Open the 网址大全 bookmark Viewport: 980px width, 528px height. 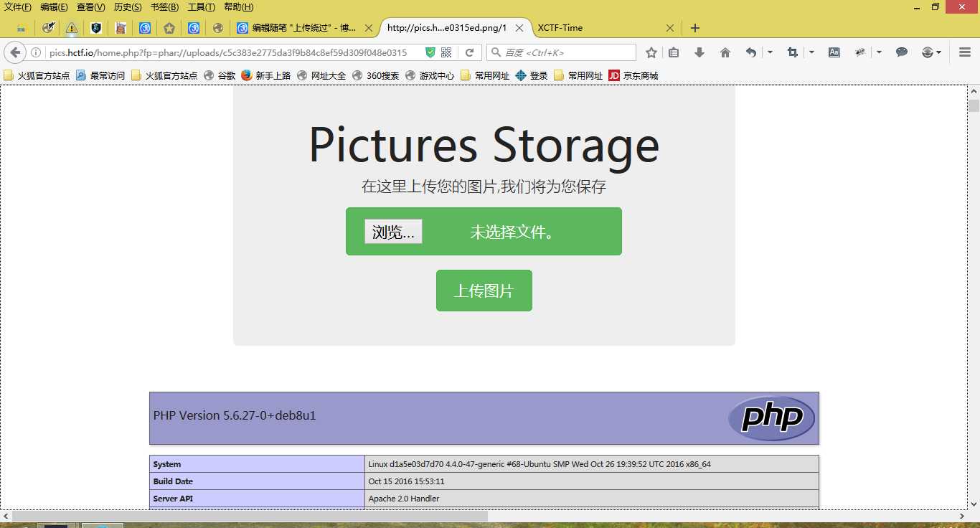pos(321,75)
